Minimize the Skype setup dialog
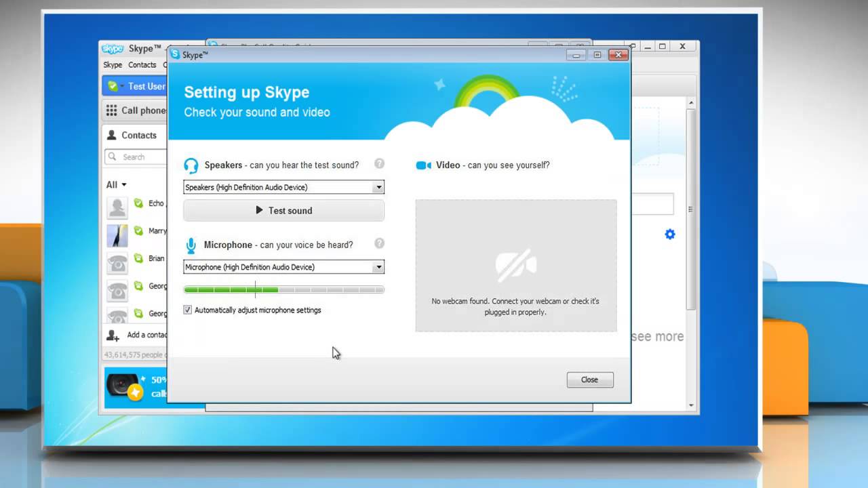This screenshot has width=868, height=488. click(577, 55)
